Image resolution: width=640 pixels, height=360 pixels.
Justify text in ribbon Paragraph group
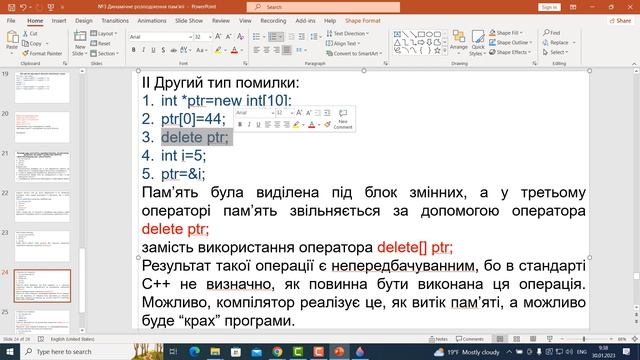pos(287,50)
